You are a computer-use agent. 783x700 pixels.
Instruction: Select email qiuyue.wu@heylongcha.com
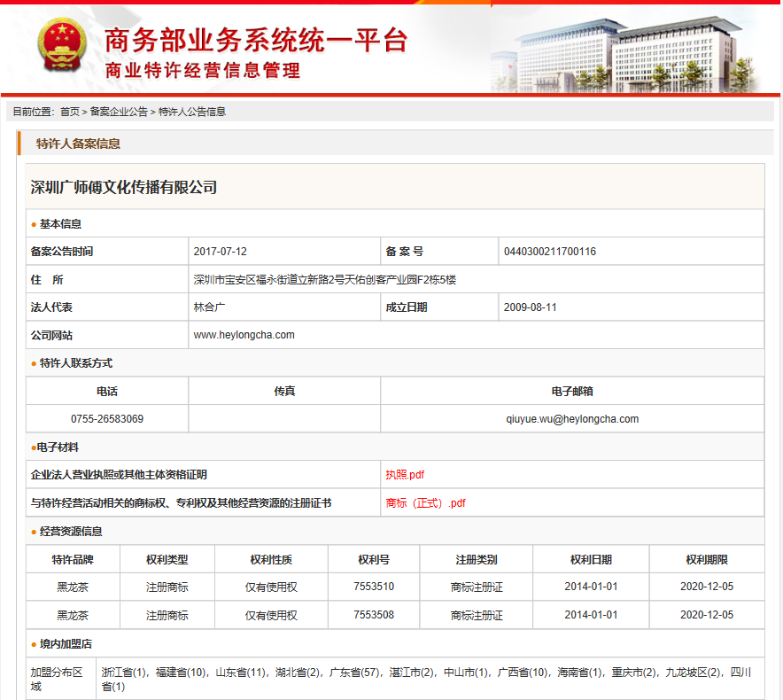(x=572, y=419)
